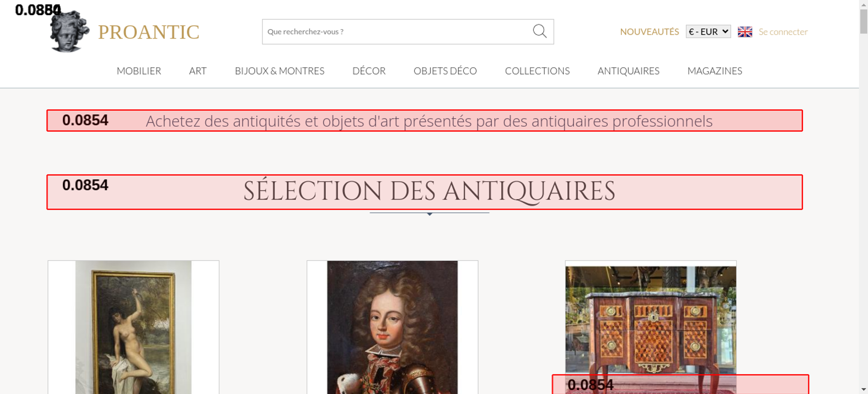This screenshot has height=394, width=868.
Task: Select Bijoux & Montres in navigation
Action: click(279, 71)
